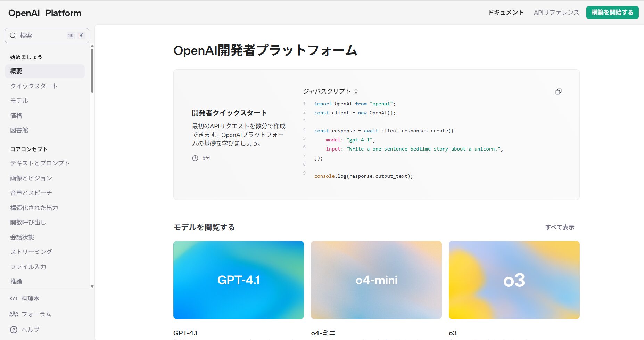This screenshot has width=644, height=340.
Task: Click the forum people icon
Action: (x=14, y=314)
